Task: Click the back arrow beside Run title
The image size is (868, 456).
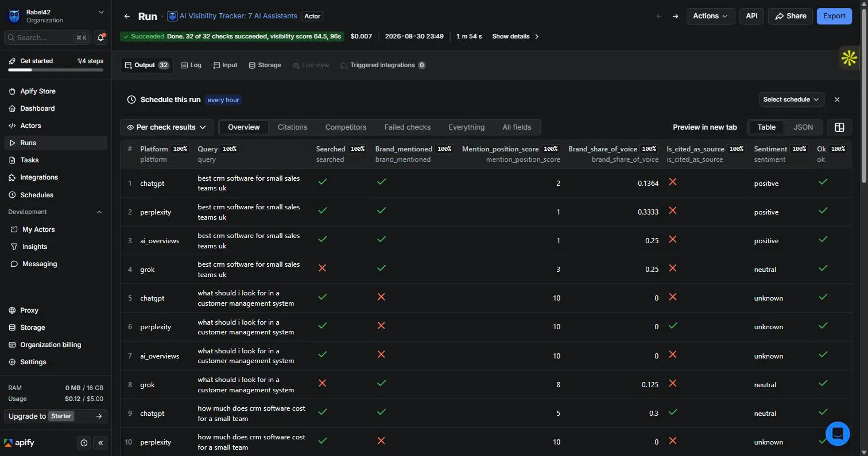Action: pyautogui.click(x=127, y=16)
